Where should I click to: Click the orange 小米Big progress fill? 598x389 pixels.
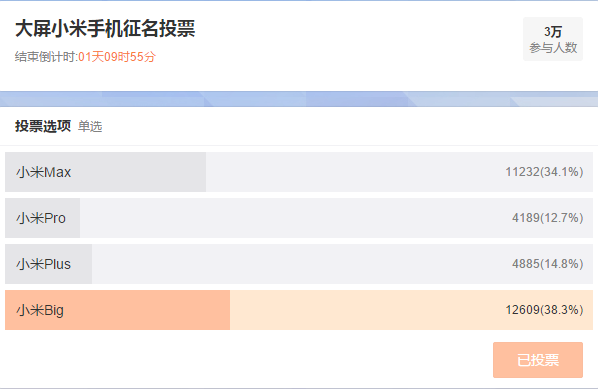point(117,310)
